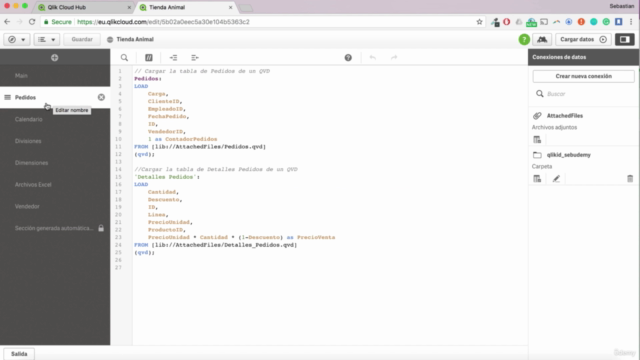Click the Guardar button
The height and width of the screenshot is (360, 640).
[82, 40]
